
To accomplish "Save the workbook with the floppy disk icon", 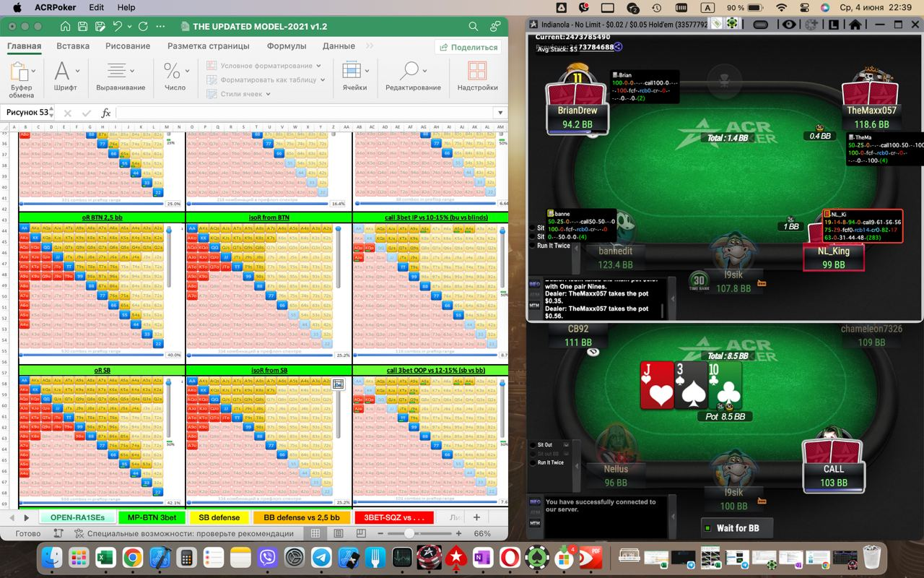I will (82, 26).
